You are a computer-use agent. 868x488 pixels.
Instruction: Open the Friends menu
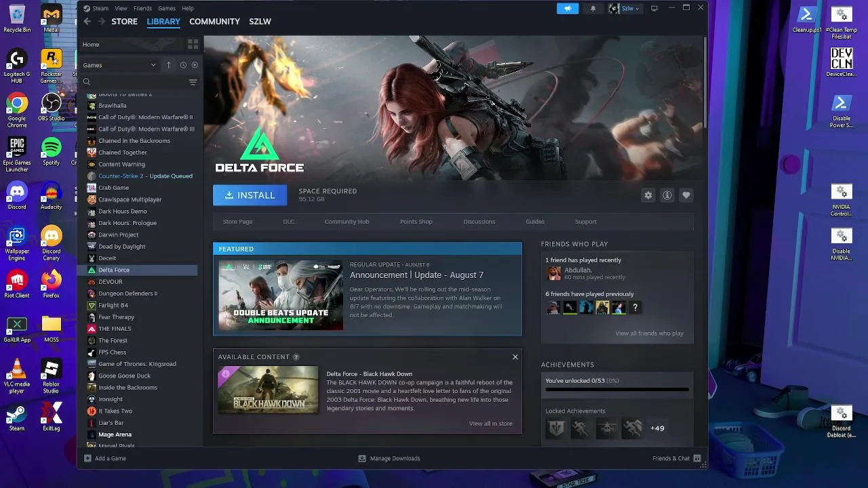(142, 8)
